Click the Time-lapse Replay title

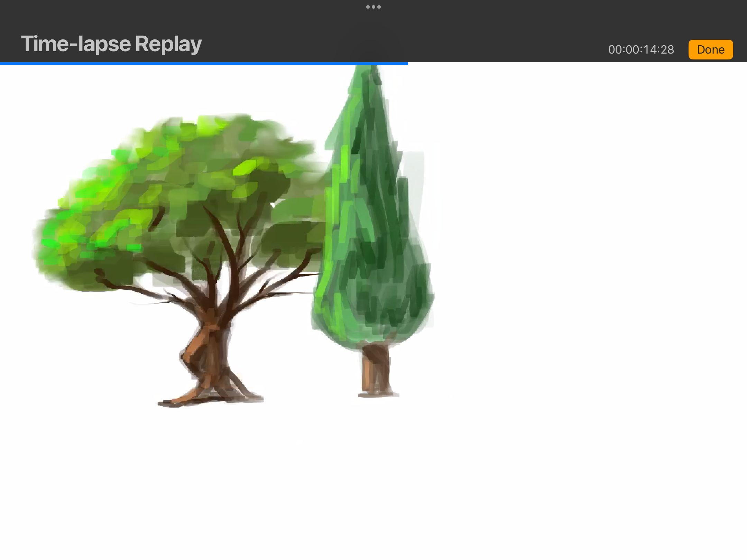click(111, 44)
